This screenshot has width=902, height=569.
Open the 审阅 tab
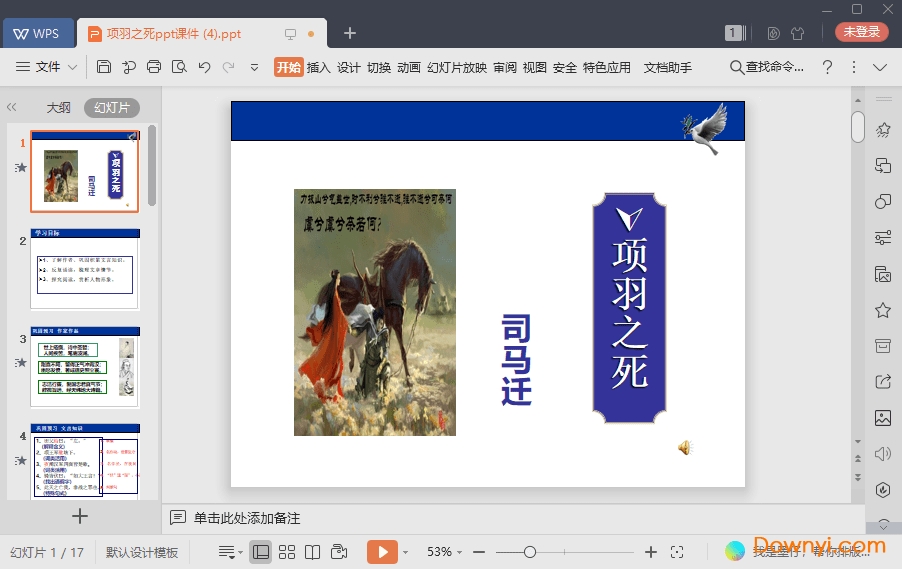(x=504, y=67)
